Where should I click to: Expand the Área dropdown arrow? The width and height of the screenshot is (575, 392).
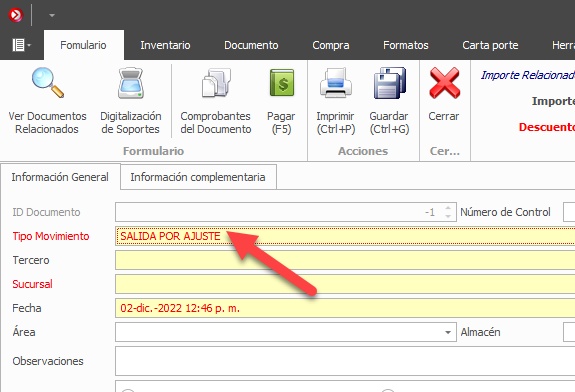point(448,332)
